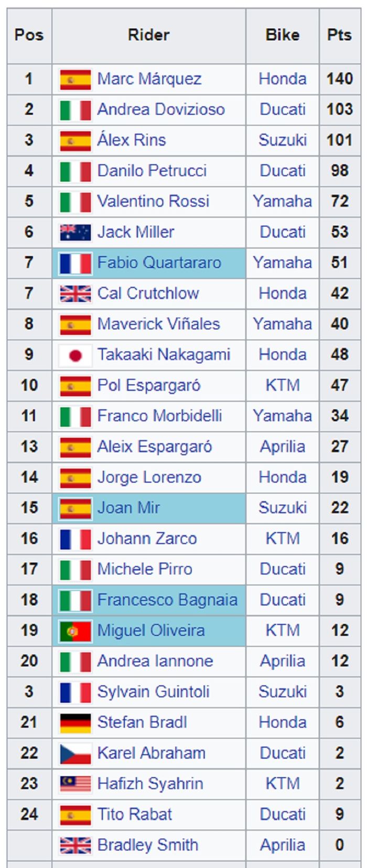The image size is (367, 868).
Task: Click the Spanish flag beside Marc Márquez
Action: [x=75, y=79]
